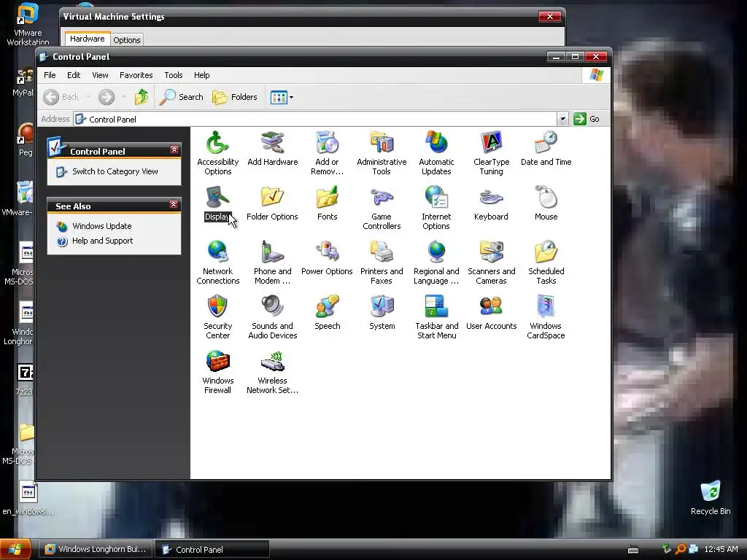Click the Search toolbar button

click(182, 97)
